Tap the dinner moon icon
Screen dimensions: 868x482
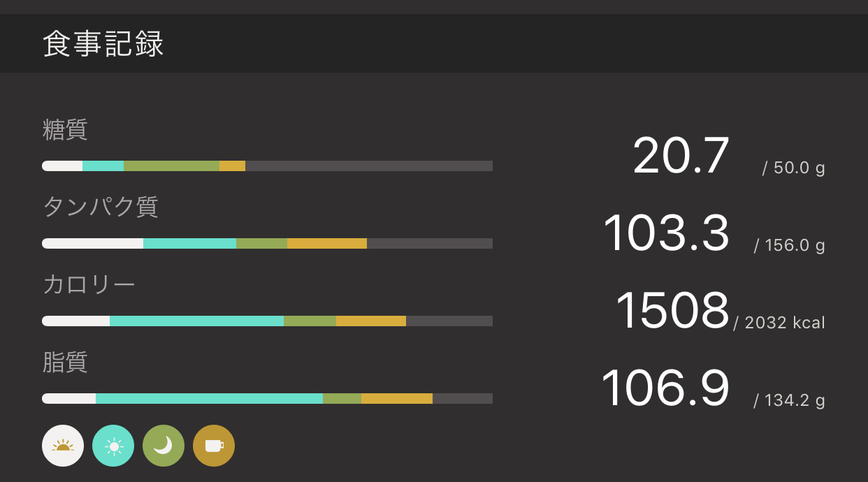click(x=164, y=446)
